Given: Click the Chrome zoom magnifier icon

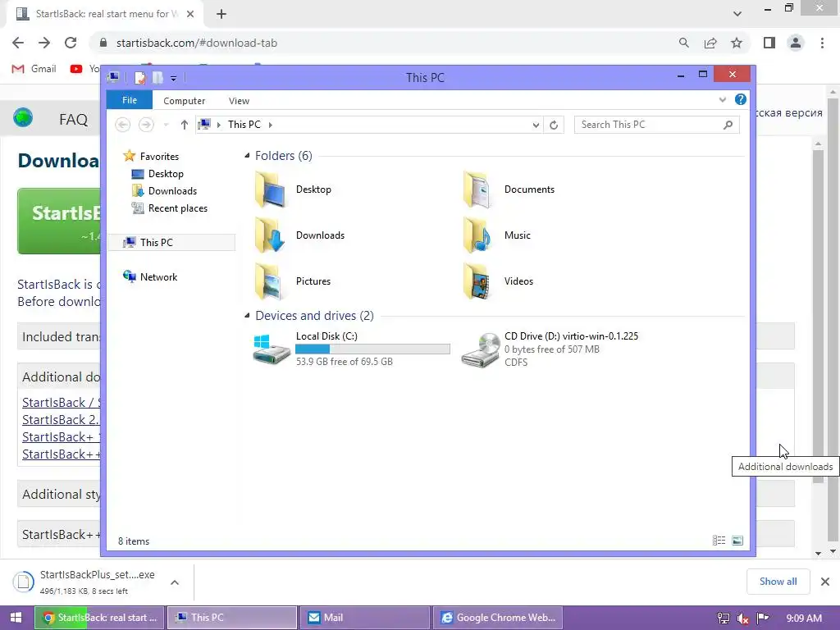Looking at the screenshot, I should pos(684,43).
